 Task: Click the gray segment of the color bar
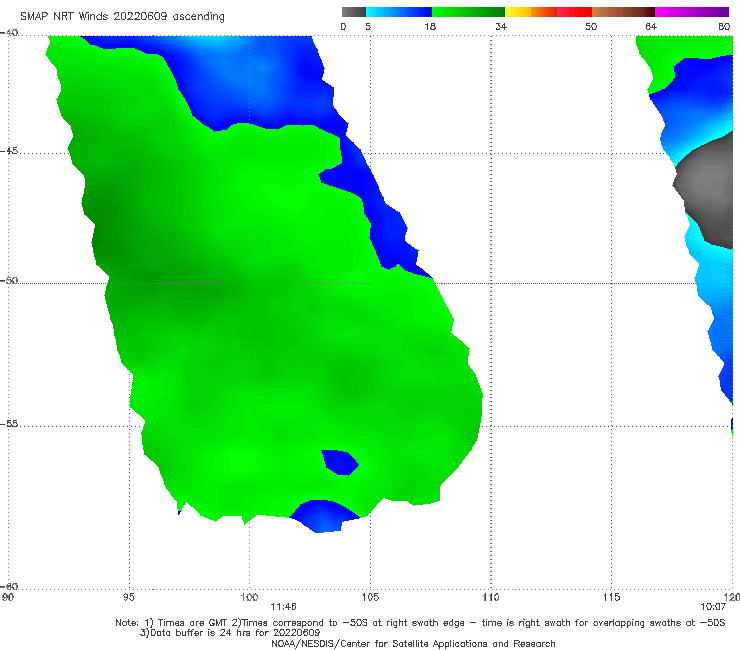coord(353,12)
